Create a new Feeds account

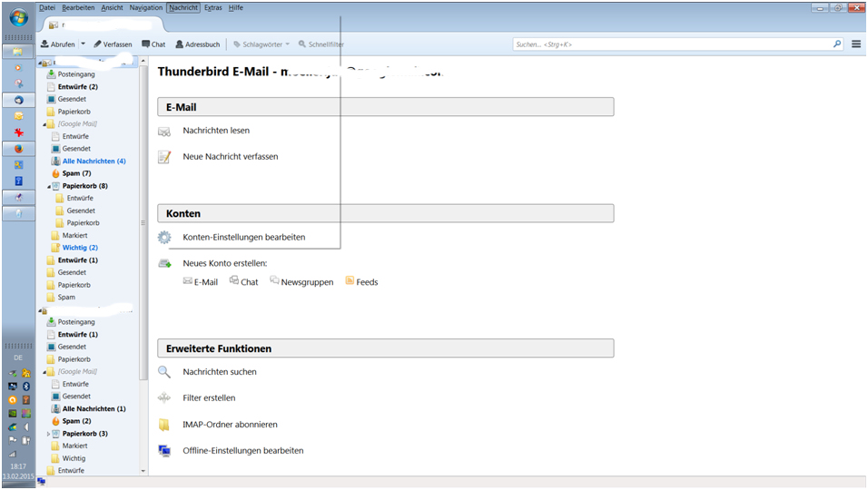click(361, 281)
